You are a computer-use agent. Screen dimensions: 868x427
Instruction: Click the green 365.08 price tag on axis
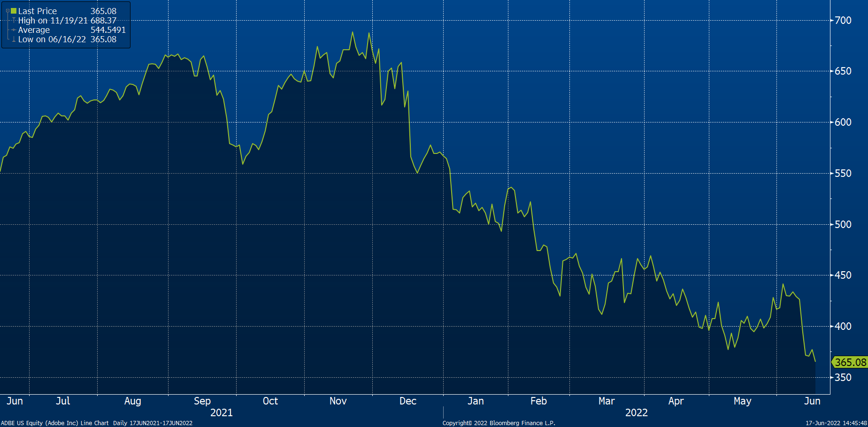point(850,362)
